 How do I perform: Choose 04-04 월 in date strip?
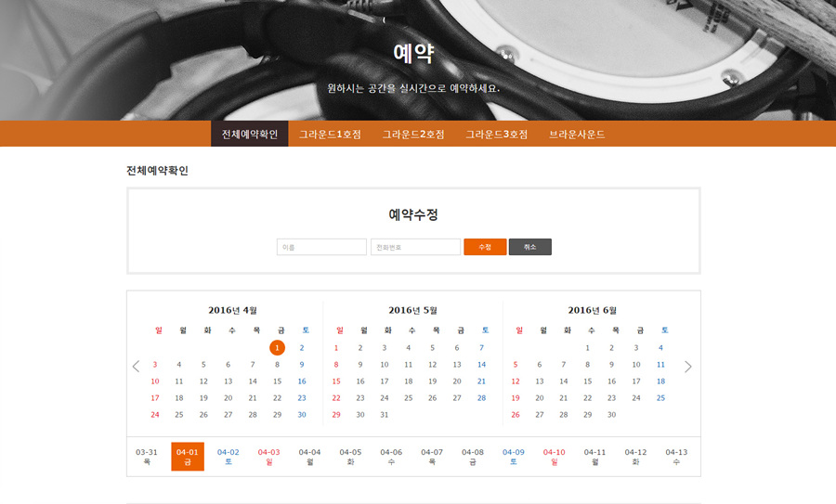[309, 457]
